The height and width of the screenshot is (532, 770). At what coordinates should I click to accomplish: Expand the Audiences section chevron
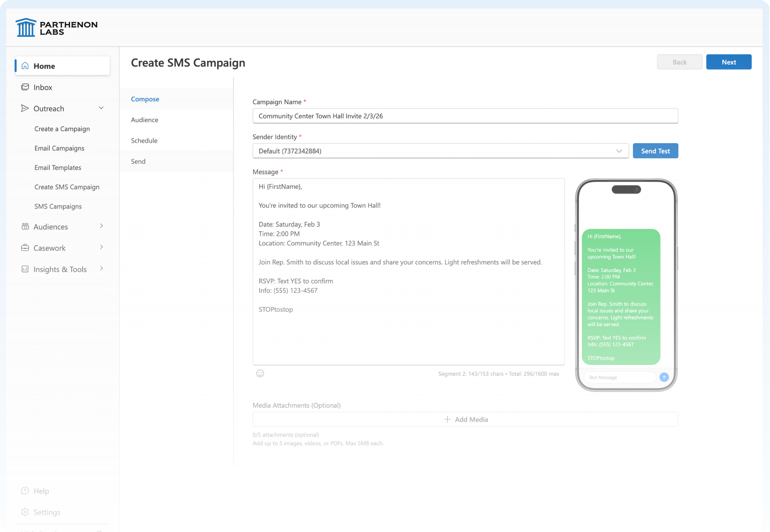coord(101,226)
